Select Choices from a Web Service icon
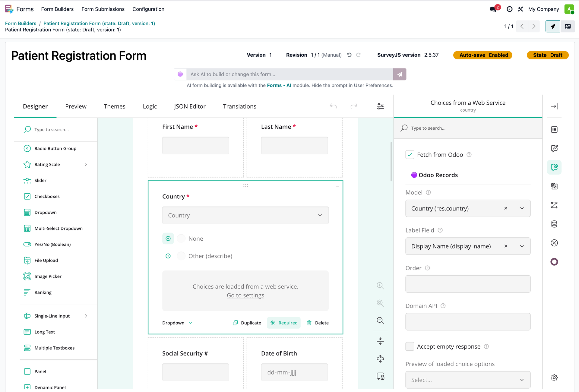Image resolution: width=579 pixels, height=392 pixels. (554, 167)
